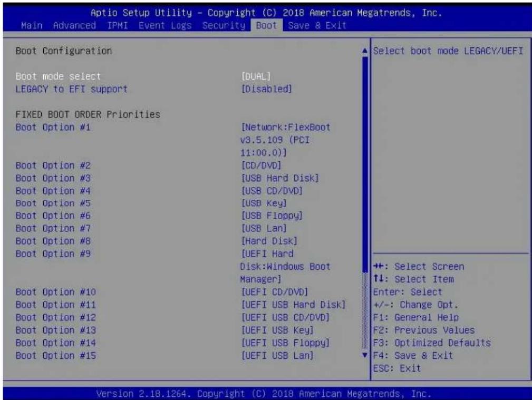Open the [UEFI CD/DVD] value
The width and height of the screenshot is (532, 400).
(x=275, y=292)
